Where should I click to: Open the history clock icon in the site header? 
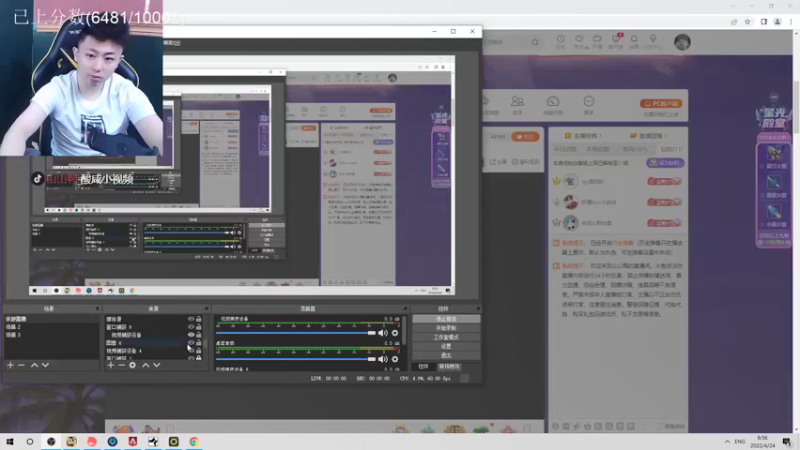[x=561, y=41]
